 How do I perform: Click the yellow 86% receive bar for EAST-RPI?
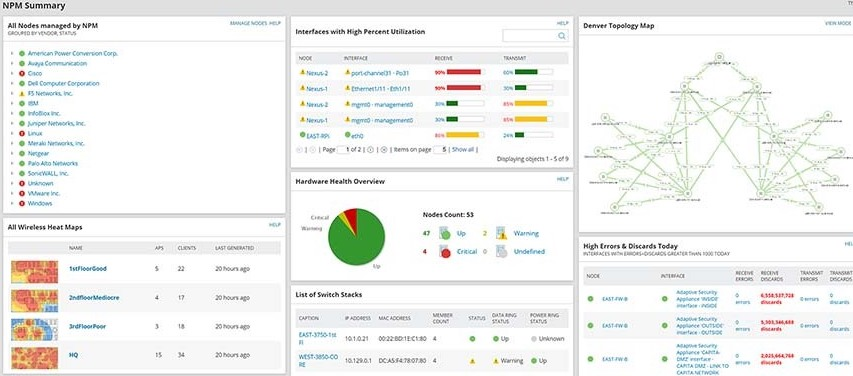click(x=462, y=135)
